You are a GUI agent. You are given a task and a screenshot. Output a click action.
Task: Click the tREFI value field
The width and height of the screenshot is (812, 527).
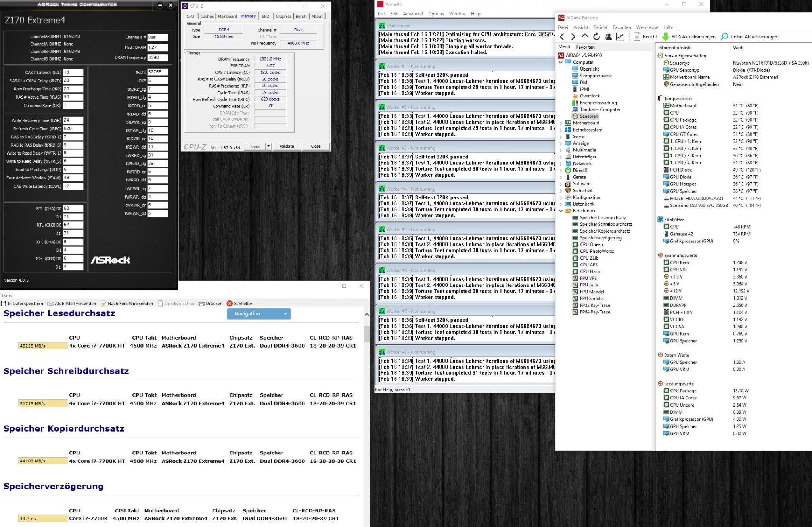coord(157,72)
